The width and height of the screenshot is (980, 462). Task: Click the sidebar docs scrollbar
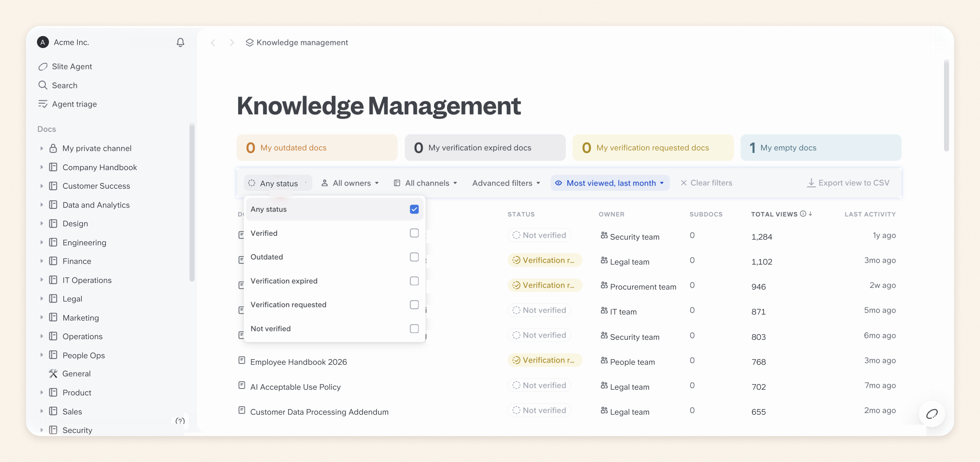tap(192, 202)
